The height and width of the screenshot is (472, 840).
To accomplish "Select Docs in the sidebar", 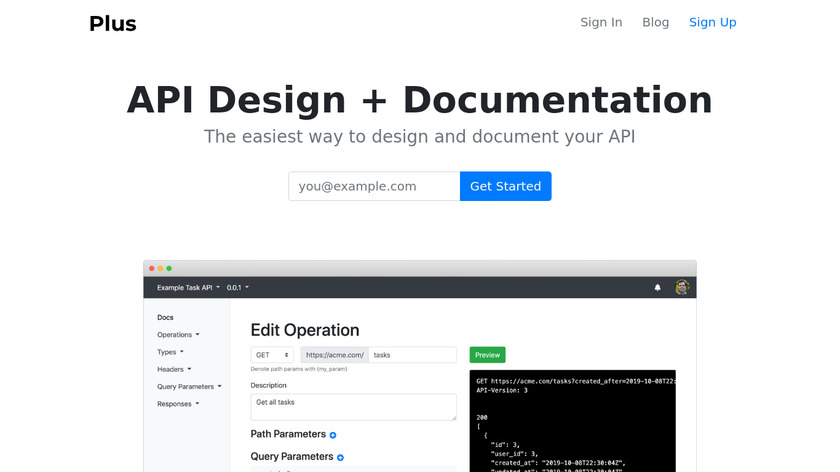I will tap(165, 317).
